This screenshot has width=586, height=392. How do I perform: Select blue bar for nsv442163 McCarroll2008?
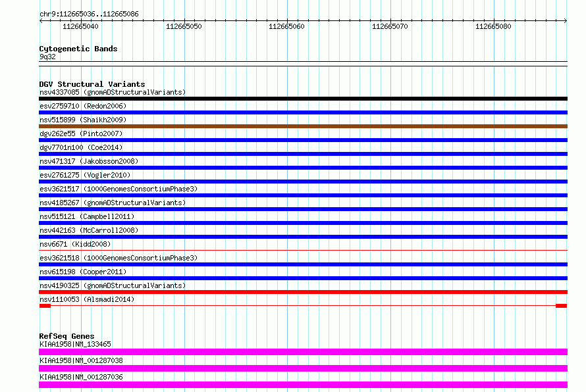[x=303, y=237]
